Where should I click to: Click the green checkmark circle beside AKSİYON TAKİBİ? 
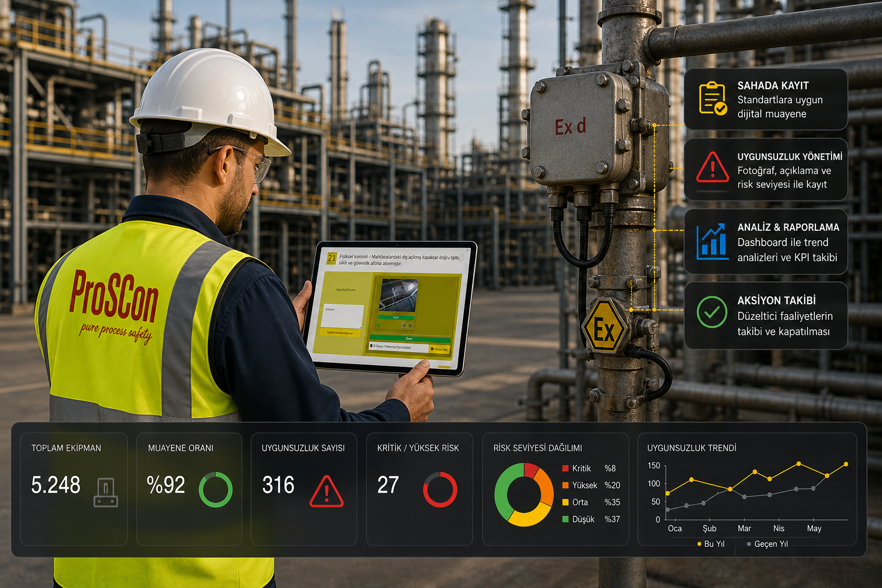point(712,312)
